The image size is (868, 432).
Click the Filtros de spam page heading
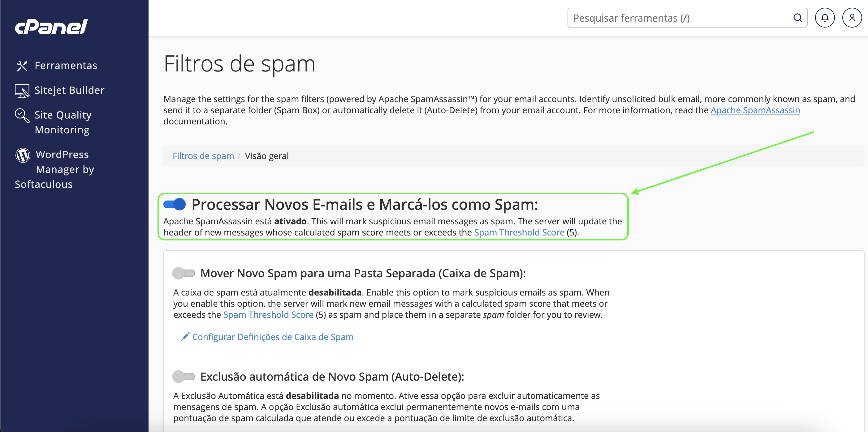click(239, 64)
